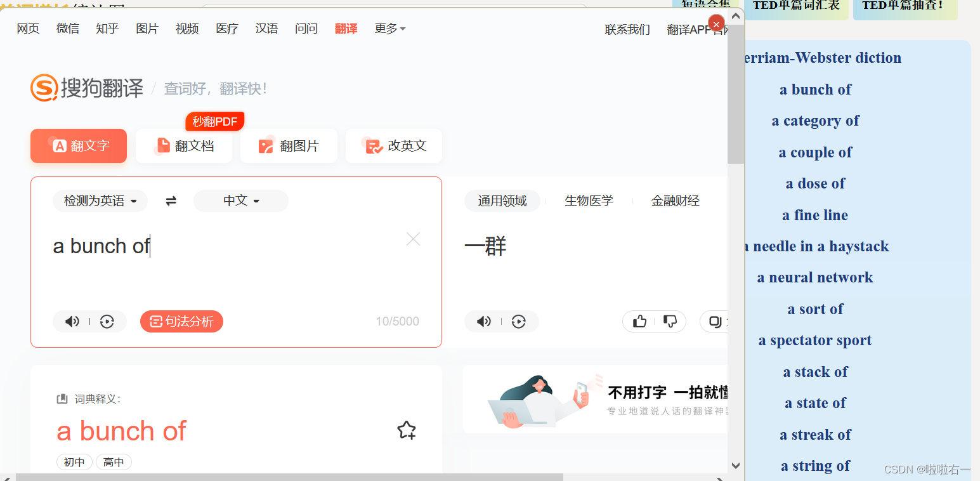Click translation slow-replay icon
The height and width of the screenshot is (481, 980).
[519, 322]
